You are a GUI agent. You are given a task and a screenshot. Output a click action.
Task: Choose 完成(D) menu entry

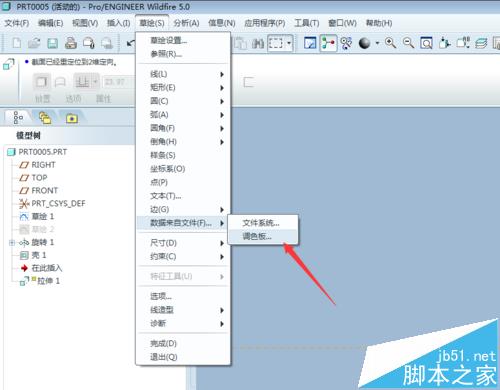(183, 343)
